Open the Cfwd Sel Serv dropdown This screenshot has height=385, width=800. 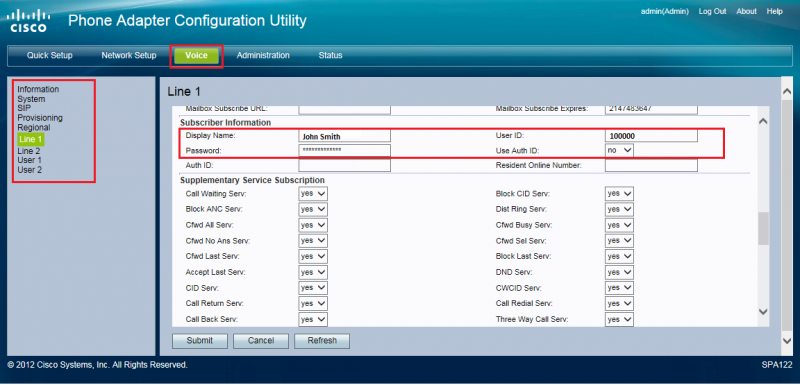619,241
